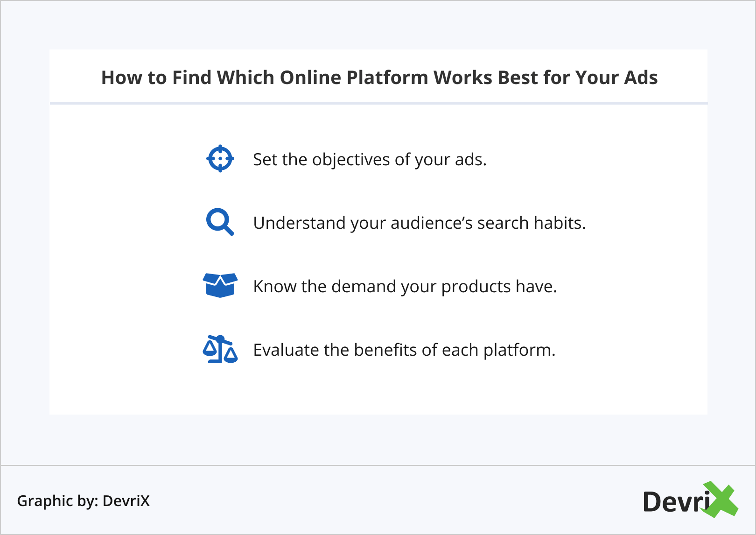Image resolution: width=756 pixels, height=535 pixels.
Task: Select the 'Know the demand your products have.' line
Action: [405, 287]
